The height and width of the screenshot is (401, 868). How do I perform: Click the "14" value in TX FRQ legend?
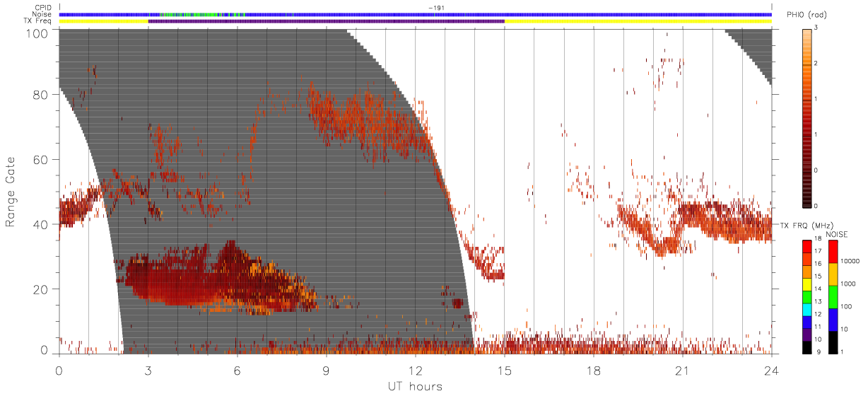click(819, 289)
